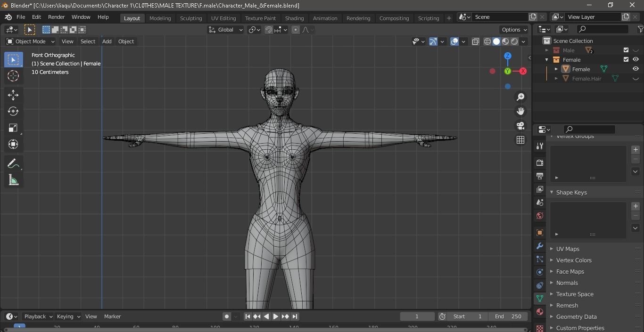The width and height of the screenshot is (644, 332).
Task: Open Global transform orientation dropdown
Action: click(226, 30)
